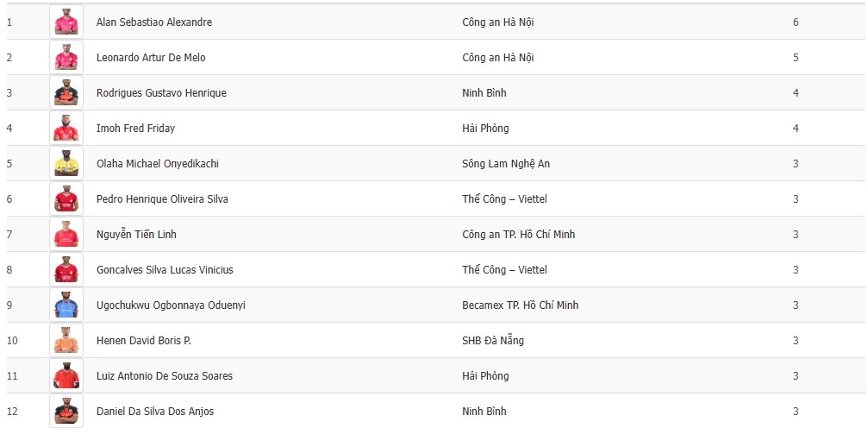868x428 pixels.
Task: Click Sông Lam Nghệ An club name
Action: (505, 164)
